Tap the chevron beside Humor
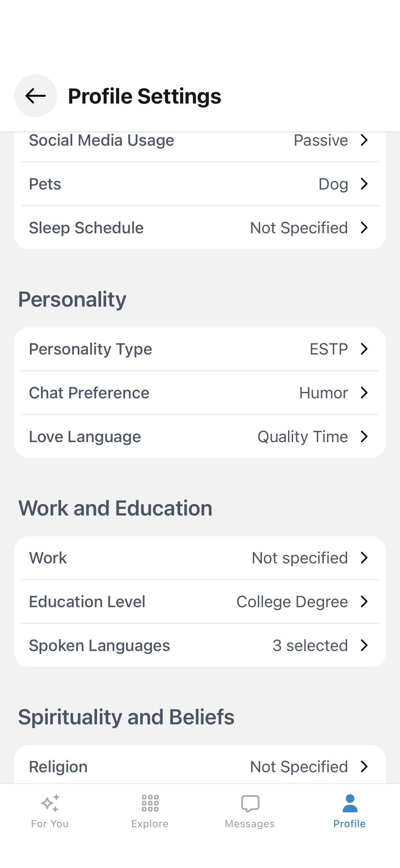 point(364,393)
